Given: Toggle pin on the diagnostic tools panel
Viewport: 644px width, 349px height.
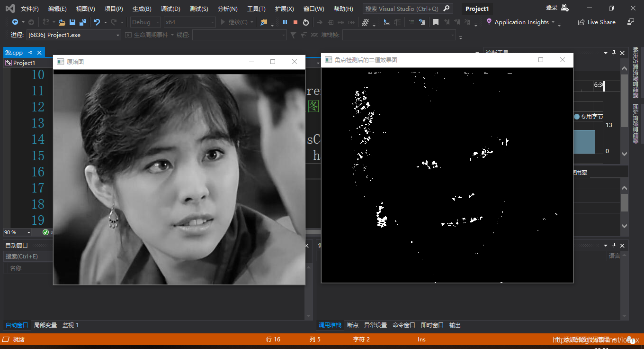Looking at the screenshot, I should coord(614,53).
